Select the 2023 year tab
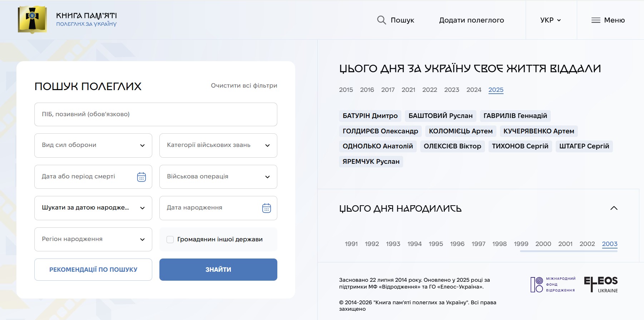The height and width of the screenshot is (320, 644). coord(452,90)
